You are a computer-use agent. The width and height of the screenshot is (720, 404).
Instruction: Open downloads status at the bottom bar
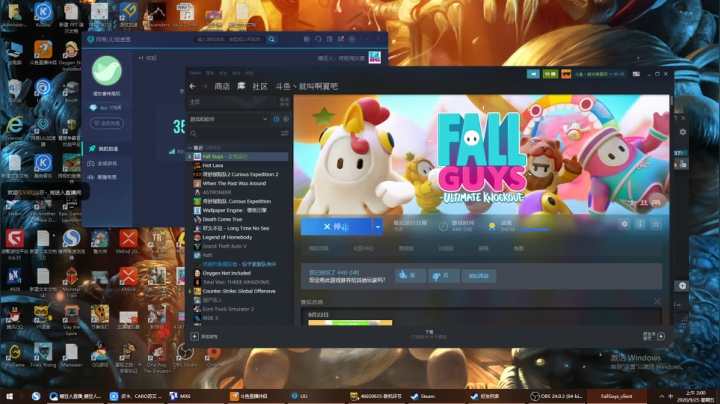coord(429,334)
